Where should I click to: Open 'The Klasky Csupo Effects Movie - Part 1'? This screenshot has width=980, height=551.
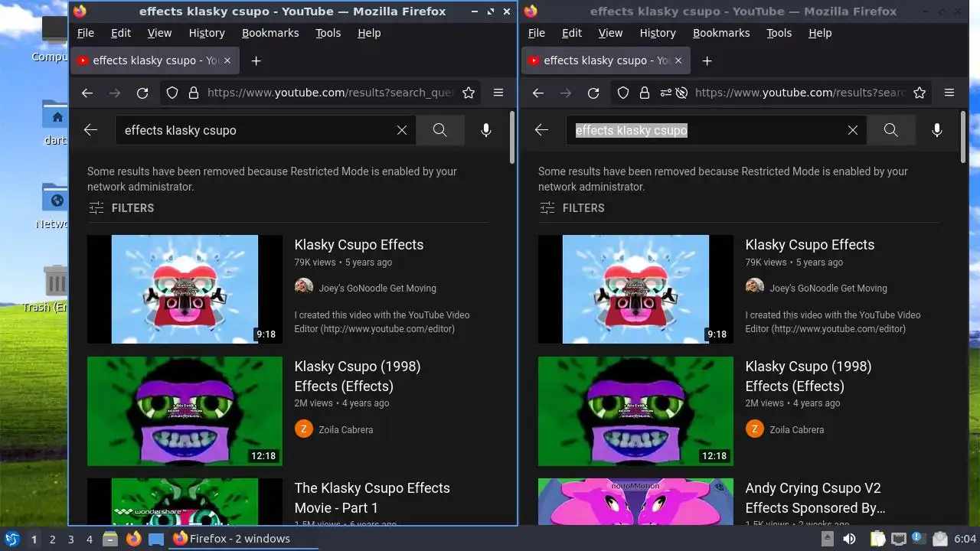tap(372, 498)
